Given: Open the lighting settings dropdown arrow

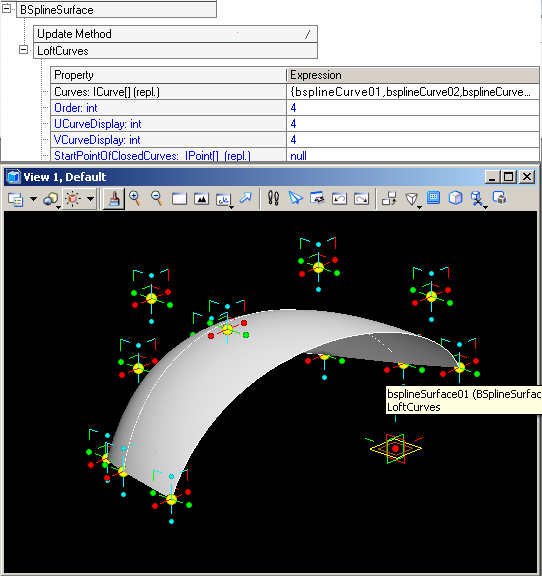Looking at the screenshot, I should tap(90, 199).
